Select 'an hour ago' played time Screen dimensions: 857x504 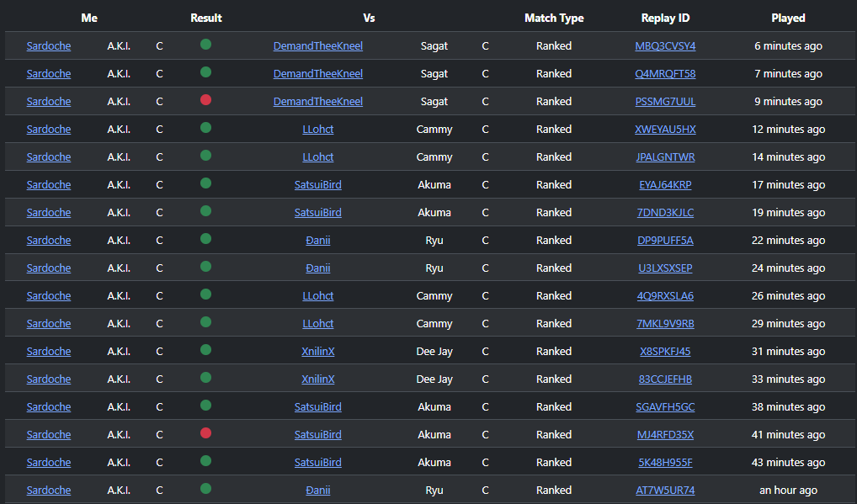point(788,491)
